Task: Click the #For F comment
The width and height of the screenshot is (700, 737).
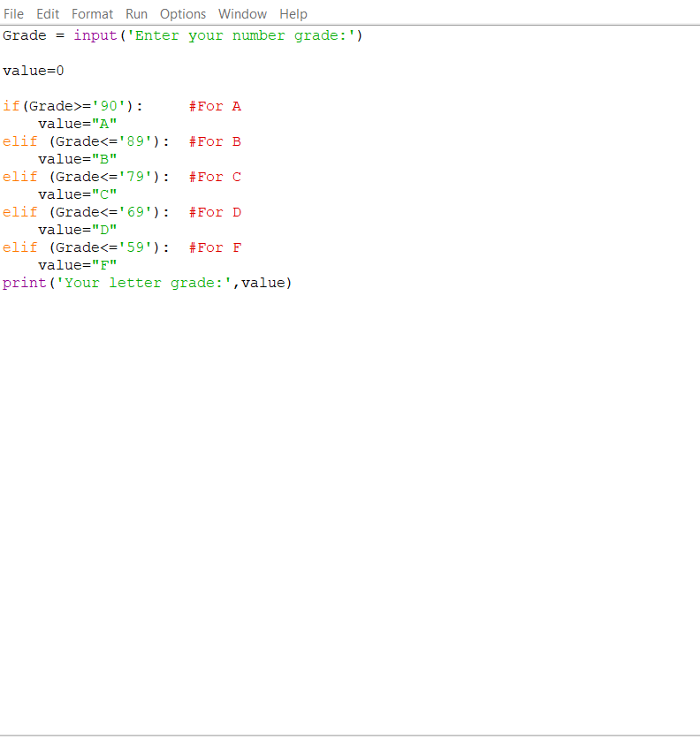Action: pyautogui.click(x=216, y=247)
